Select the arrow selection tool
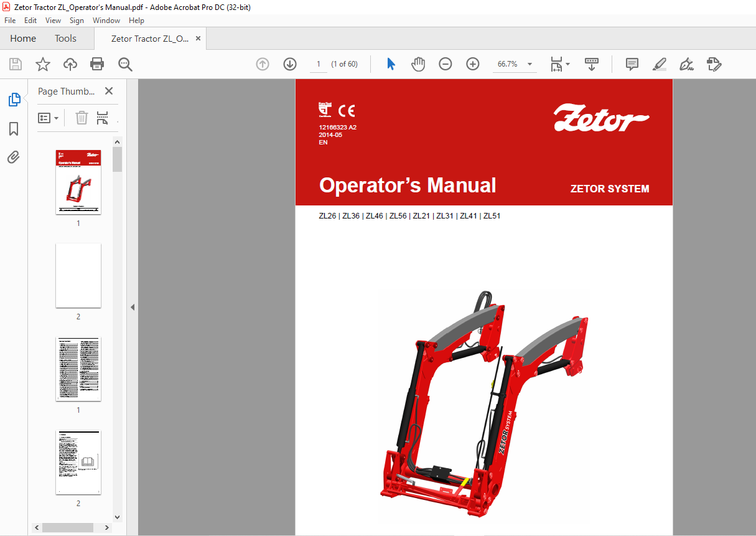 [x=391, y=64]
